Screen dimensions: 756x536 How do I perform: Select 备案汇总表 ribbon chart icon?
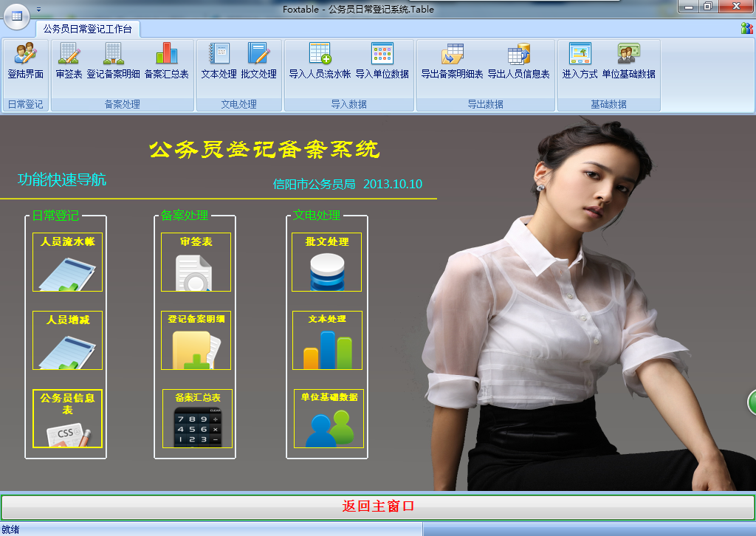(x=167, y=61)
